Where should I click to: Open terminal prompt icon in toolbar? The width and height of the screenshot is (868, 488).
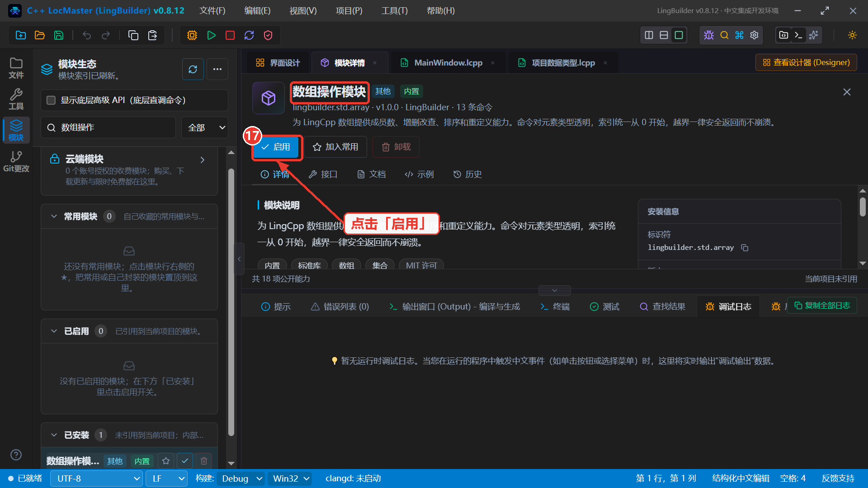pyautogui.click(x=798, y=35)
